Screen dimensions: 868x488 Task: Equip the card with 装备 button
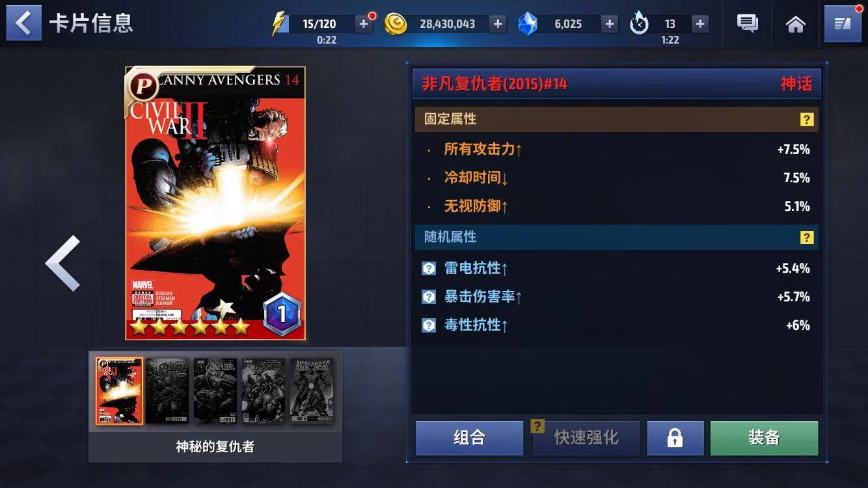coord(764,438)
